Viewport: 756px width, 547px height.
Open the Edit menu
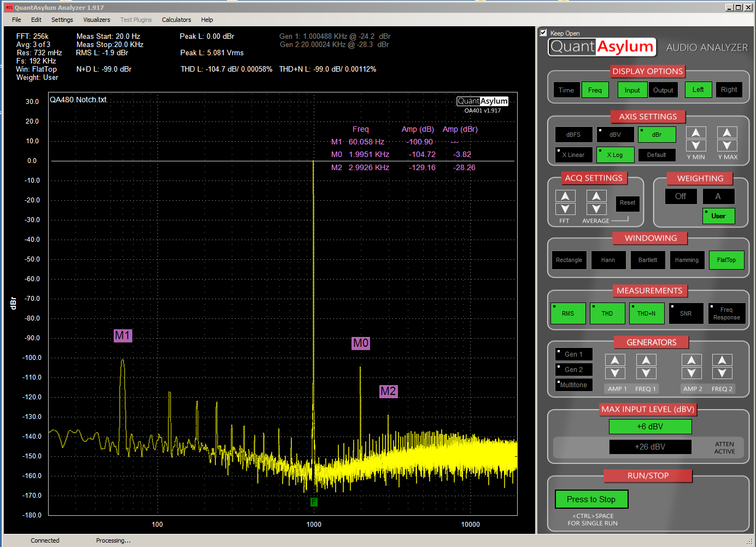(x=36, y=20)
